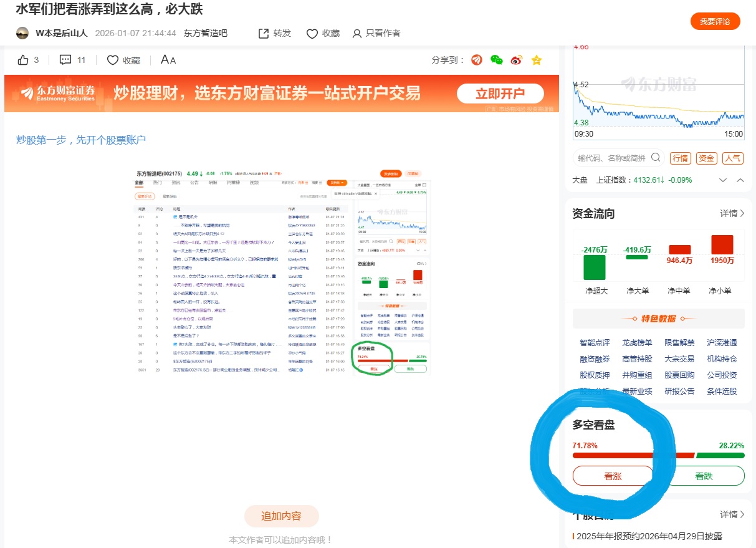
Task: Vote 看跌 bearish button
Action: 704,476
